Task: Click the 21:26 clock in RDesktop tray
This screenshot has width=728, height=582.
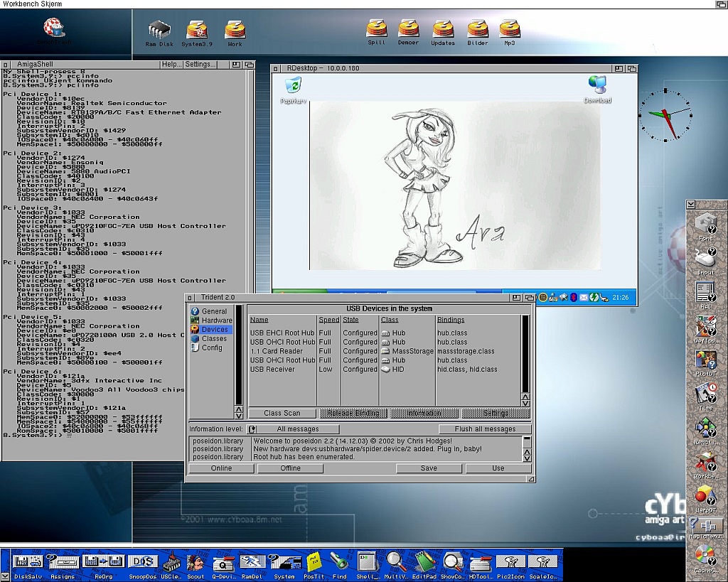Action: click(x=620, y=298)
